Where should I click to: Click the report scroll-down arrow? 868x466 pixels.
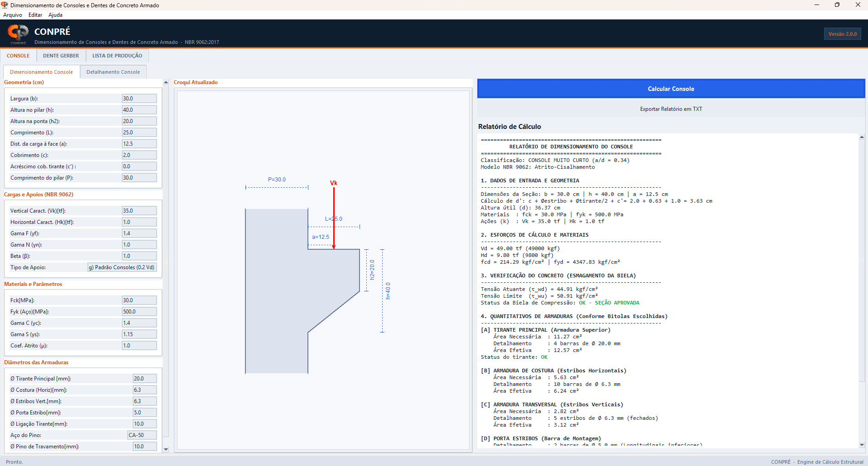pyautogui.click(x=862, y=445)
